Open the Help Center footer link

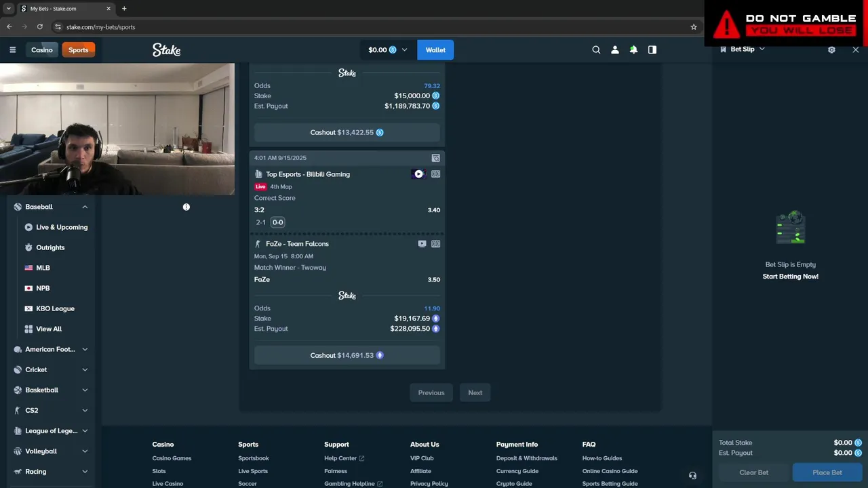pos(344,458)
